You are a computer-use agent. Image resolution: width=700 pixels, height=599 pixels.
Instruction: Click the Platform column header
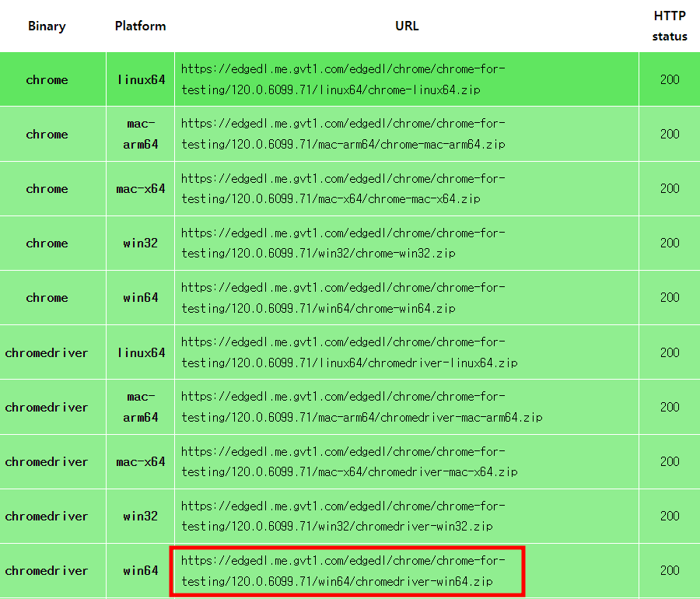[x=140, y=26]
